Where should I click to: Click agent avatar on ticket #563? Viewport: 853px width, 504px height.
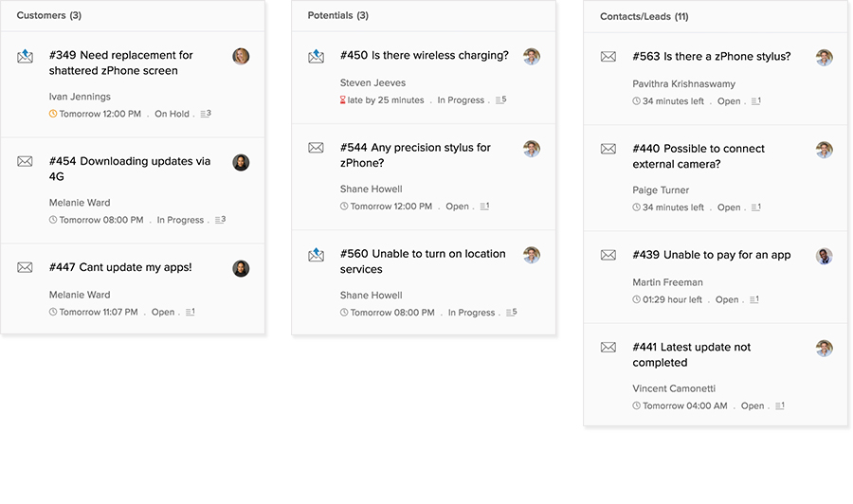click(825, 57)
